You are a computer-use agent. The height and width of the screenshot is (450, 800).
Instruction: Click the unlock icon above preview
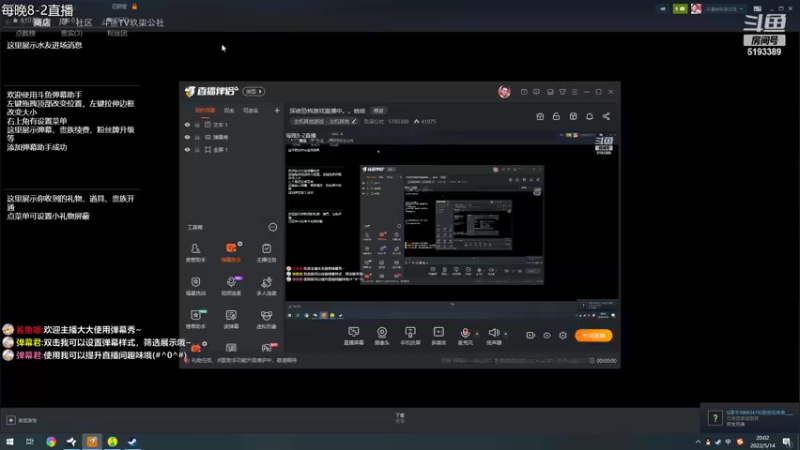coord(556,116)
